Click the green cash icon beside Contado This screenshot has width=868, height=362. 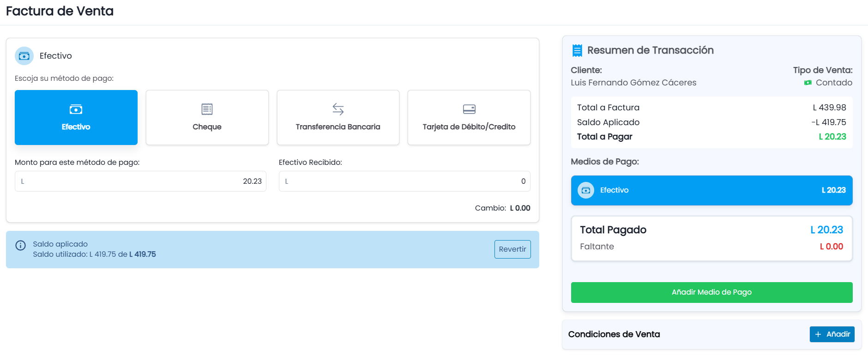click(x=808, y=83)
